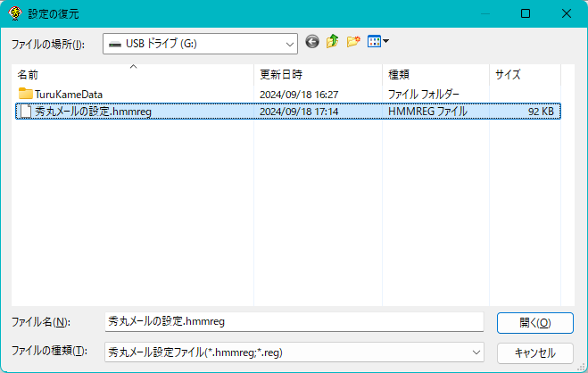Expand the ファイルの場所 drive dropdown
Screen dimensions: 588x373
[x=289, y=45]
